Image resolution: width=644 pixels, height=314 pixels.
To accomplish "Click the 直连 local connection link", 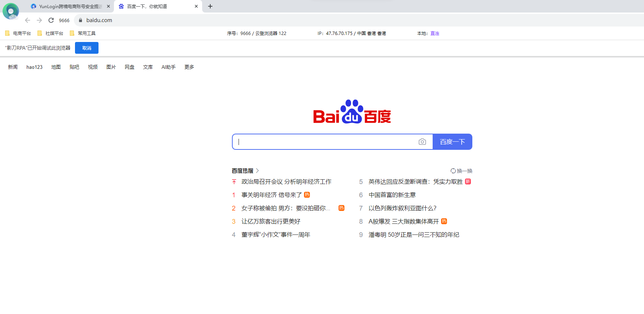I will tap(435, 33).
